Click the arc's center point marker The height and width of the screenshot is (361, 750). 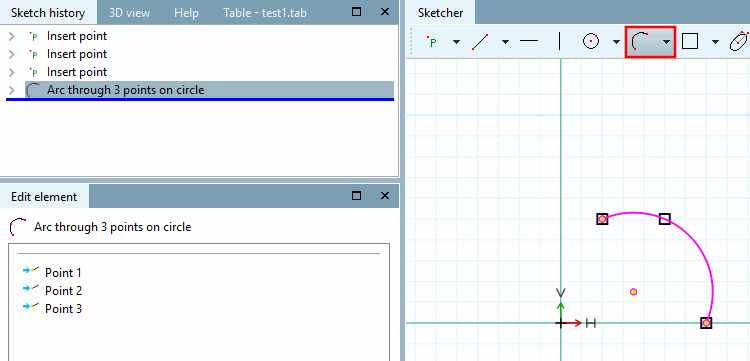coord(633,292)
